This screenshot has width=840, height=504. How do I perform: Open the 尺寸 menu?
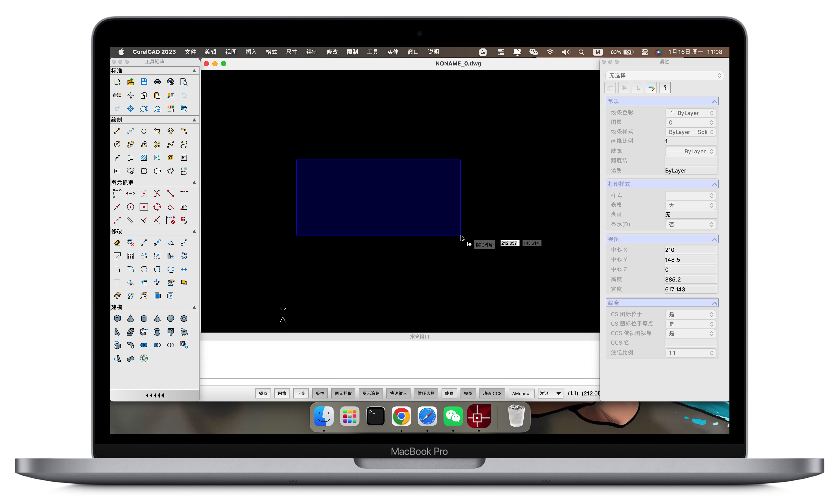coord(292,52)
